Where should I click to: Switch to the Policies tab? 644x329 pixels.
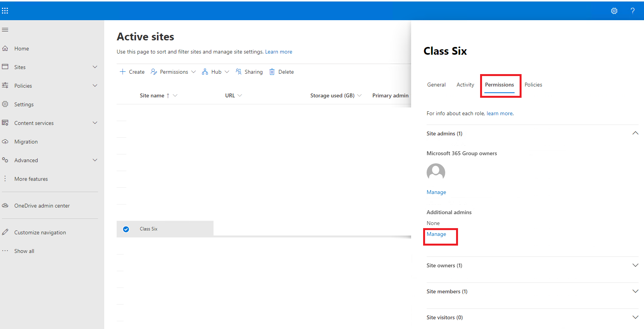tap(533, 85)
